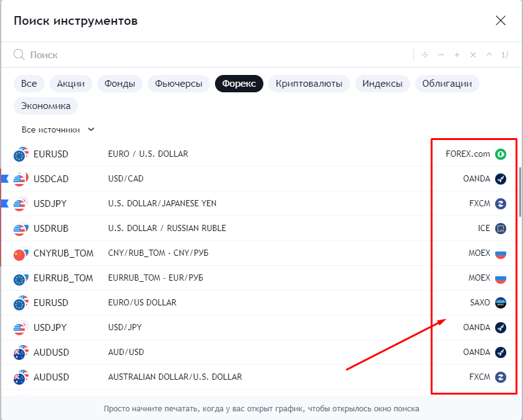
Task: Select the Облигации category filter
Action: pos(447,84)
